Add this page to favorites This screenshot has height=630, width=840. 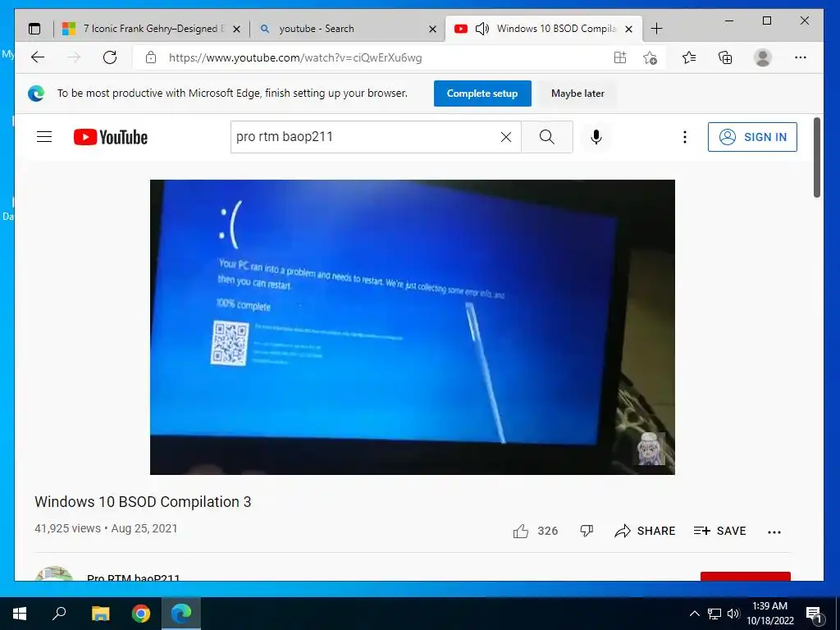click(650, 57)
